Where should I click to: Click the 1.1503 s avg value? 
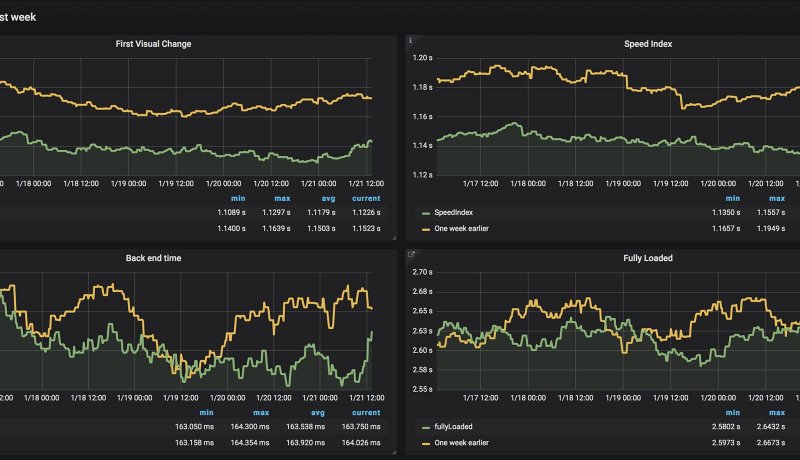[x=321, y=228]
